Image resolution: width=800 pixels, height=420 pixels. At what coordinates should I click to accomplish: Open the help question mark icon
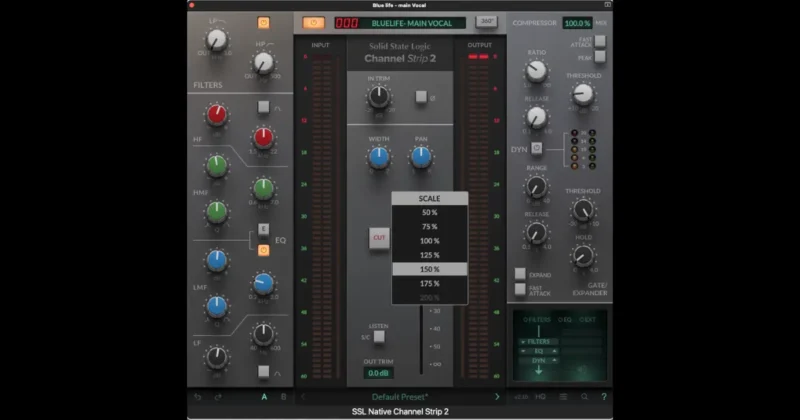click(604, 397)
